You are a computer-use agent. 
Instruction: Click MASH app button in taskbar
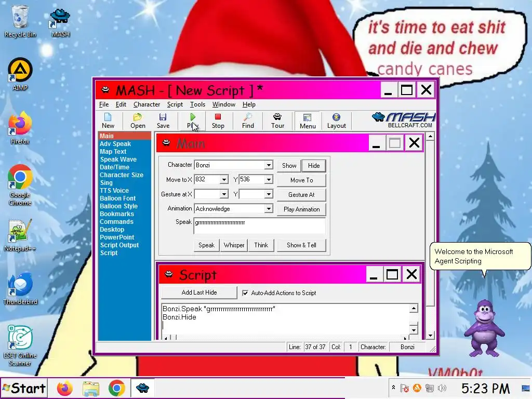point(142,388)
